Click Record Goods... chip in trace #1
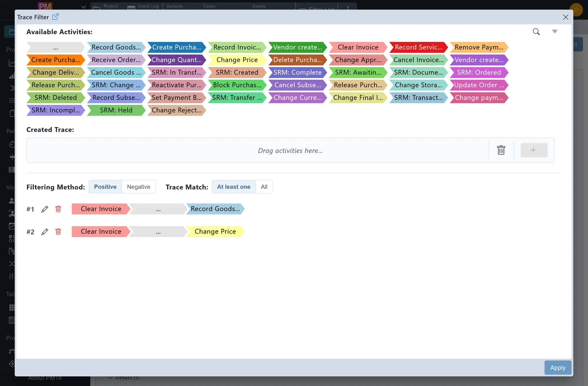Image resolution: width=588 pixels, height=386 pixels. pyautogui.click(x=215, y=209)
